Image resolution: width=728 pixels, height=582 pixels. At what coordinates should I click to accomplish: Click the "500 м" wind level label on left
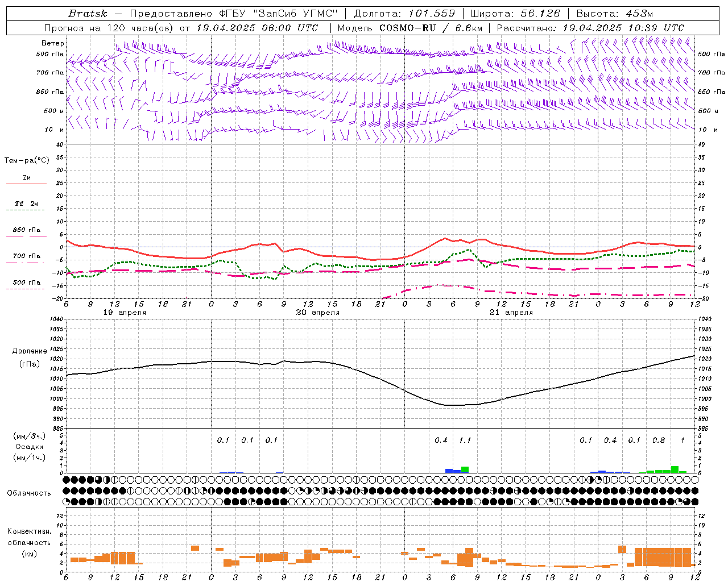tap(54, 111)
